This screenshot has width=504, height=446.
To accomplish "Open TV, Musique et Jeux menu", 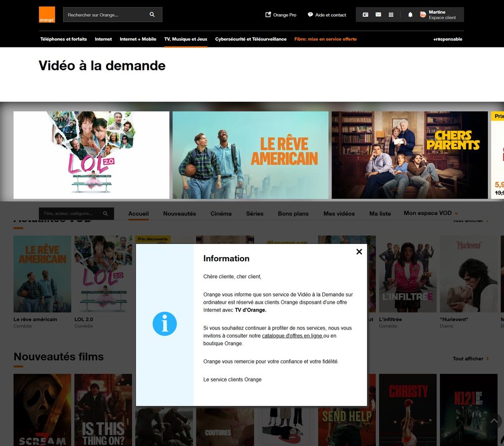I will [x=186, y=39].
